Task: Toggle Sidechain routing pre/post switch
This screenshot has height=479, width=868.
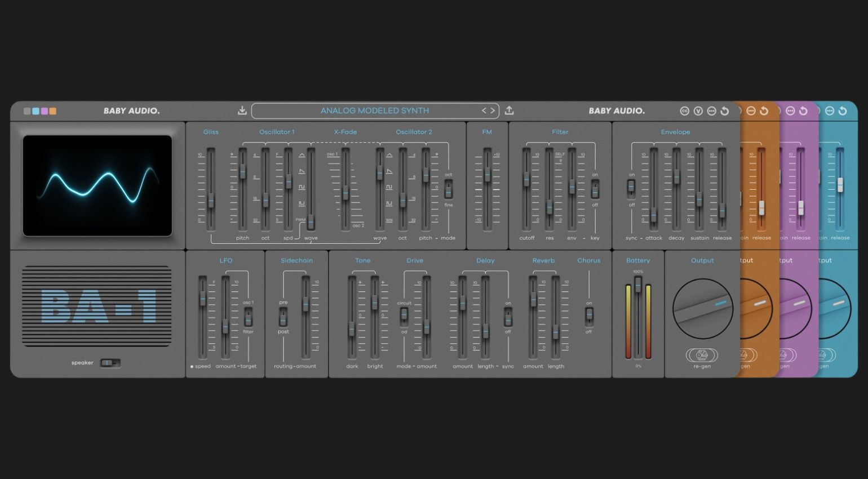Action: tap(283, 317)
